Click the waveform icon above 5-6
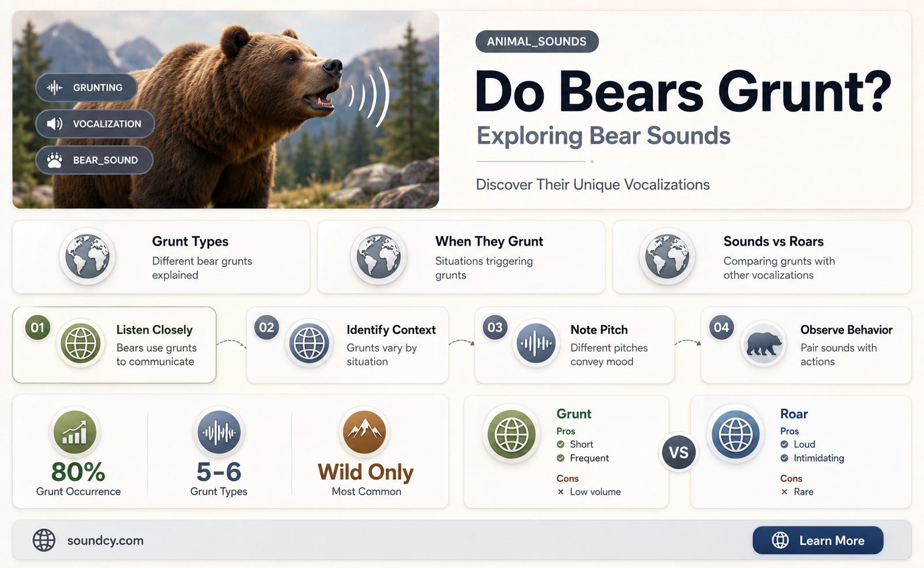 (x=219, y=432)
